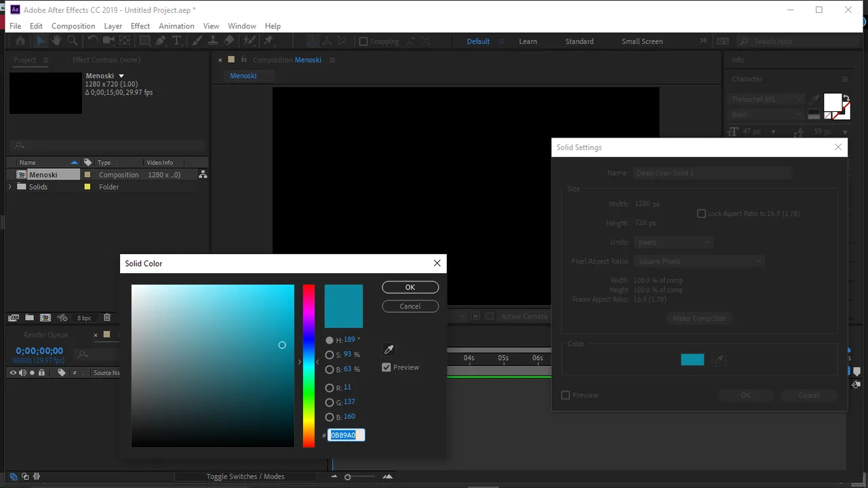Select the Unified Camera tool
The height and width of the screenshot is (488, 868).
[x=108, y=41]
